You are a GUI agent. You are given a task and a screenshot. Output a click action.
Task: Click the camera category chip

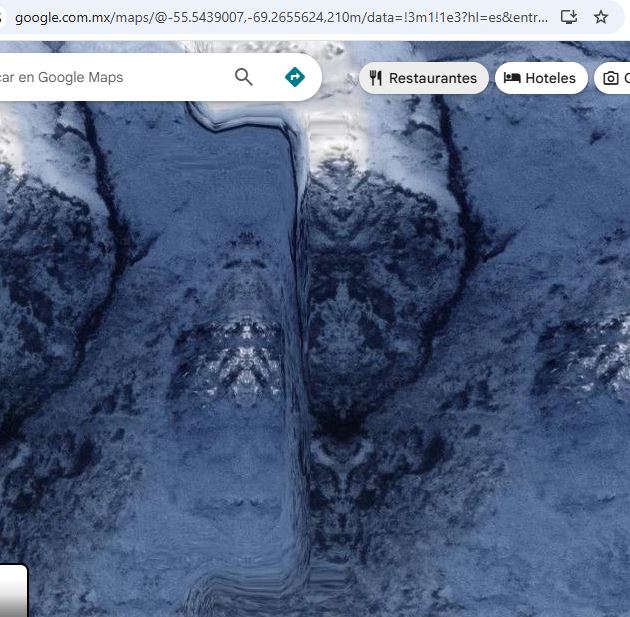612,78
